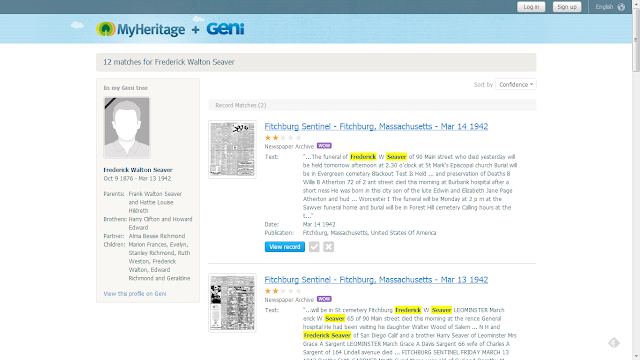
Task: Click the Mar 14 1942 newspaper thumbnail
Action: 232,149
